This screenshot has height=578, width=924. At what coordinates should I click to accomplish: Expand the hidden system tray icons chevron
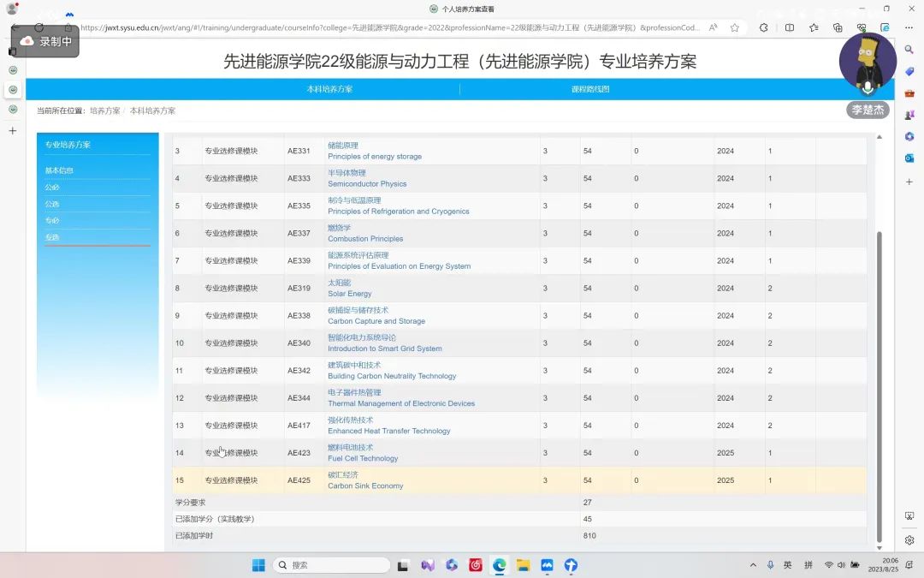753,565
